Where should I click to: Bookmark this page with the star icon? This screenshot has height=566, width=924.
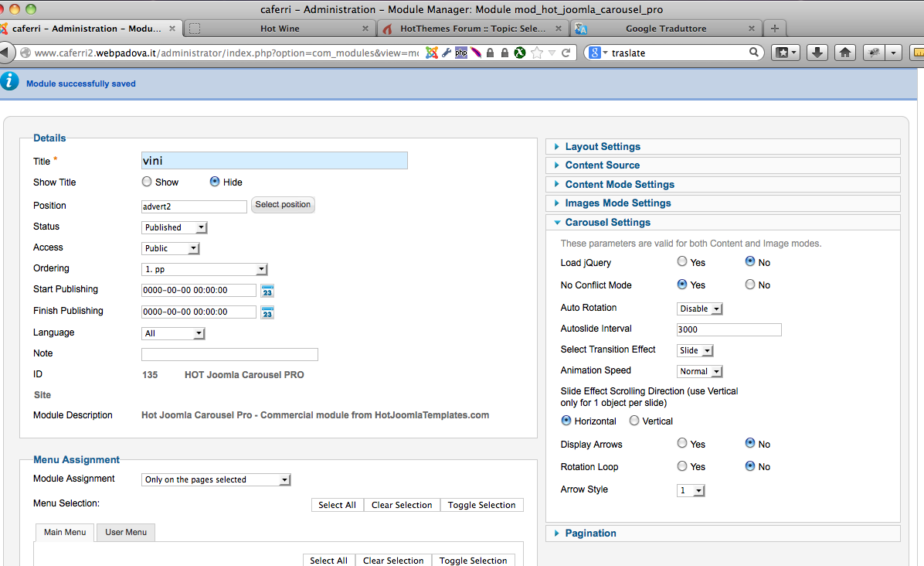(537, 53)
